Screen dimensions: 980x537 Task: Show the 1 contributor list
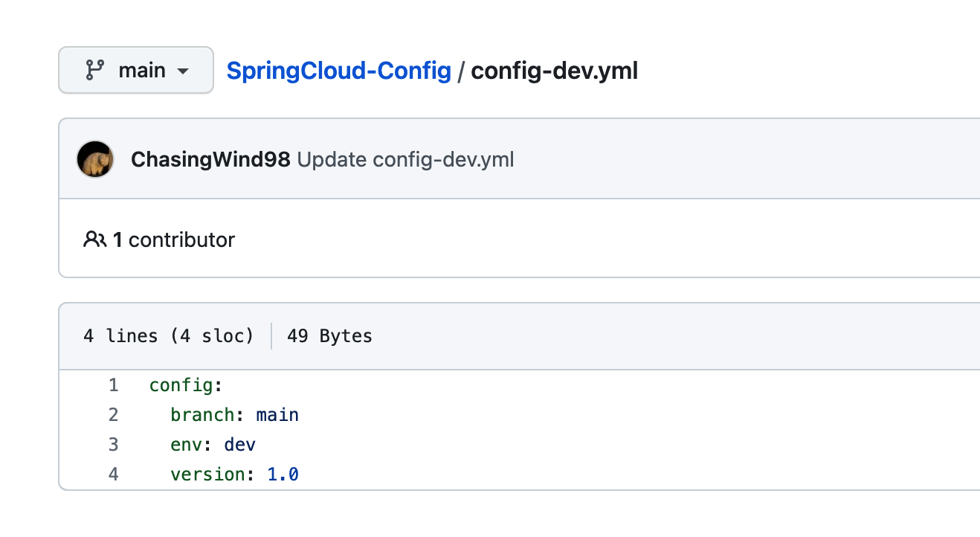[x=174, y=239]
